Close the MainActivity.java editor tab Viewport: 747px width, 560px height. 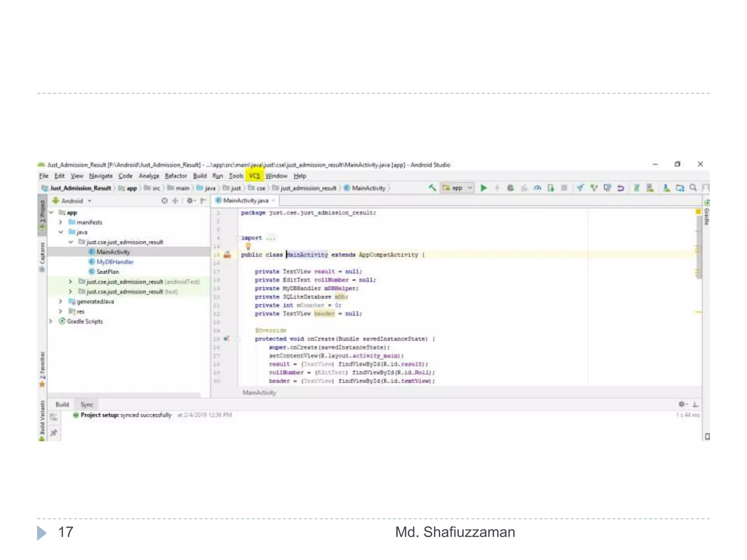click(273, 201)
